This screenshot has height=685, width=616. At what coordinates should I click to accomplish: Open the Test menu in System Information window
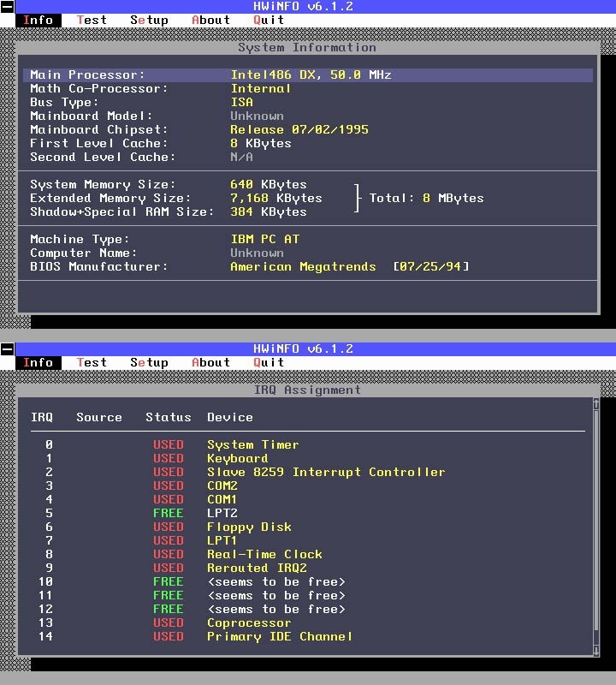[x=92, y=20]
